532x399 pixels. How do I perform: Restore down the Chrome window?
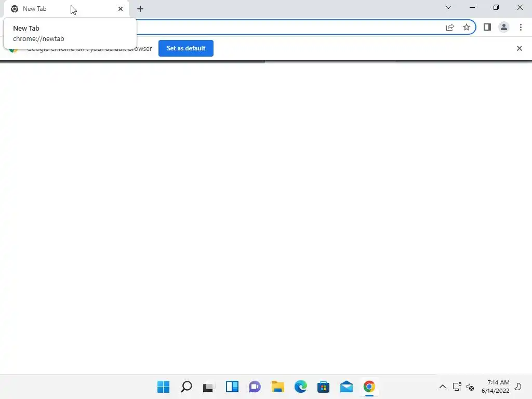(496, 7)
